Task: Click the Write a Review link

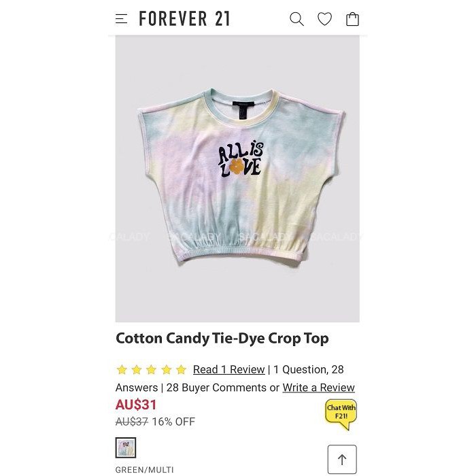Action: tap(318, 388)
